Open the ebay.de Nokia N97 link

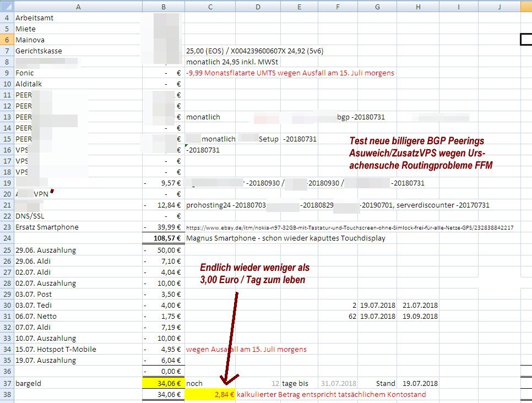[x=350, y=227]
